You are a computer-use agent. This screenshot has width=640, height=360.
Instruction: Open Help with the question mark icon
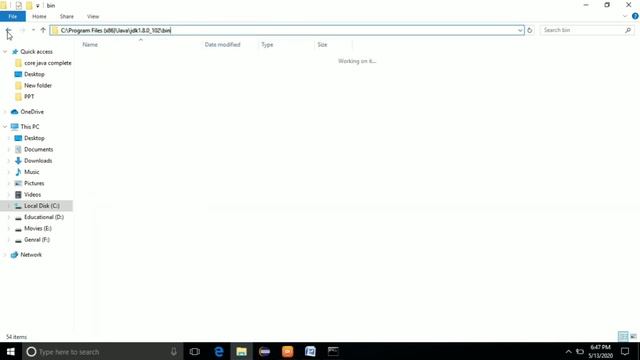635,16
